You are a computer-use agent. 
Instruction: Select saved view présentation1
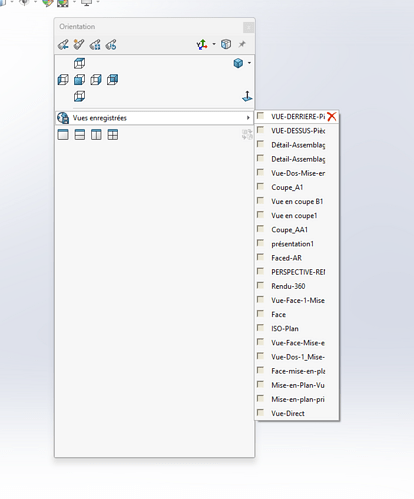(292, 244)
